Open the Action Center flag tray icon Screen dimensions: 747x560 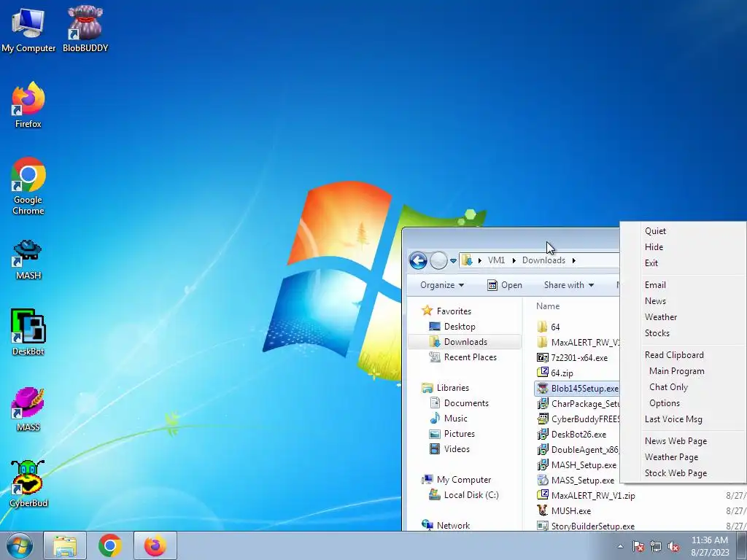pyautogui.click(x=638, y=546)
